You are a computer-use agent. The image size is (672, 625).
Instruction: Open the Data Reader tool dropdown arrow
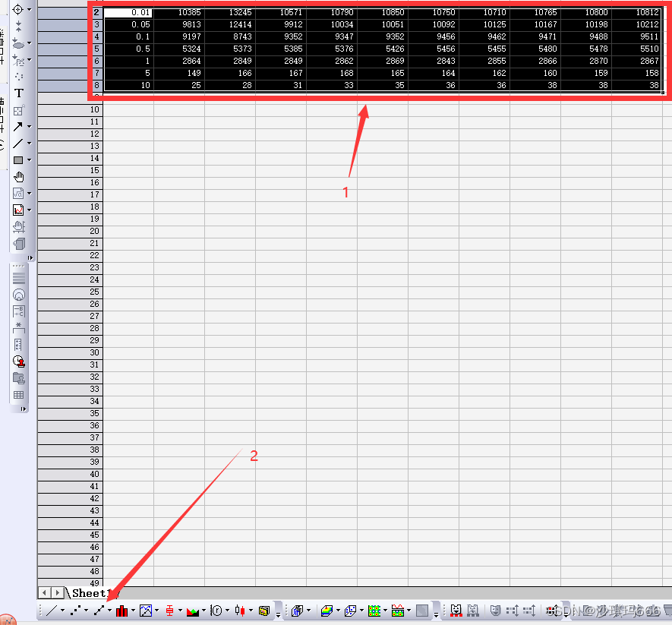pos(29,9)
